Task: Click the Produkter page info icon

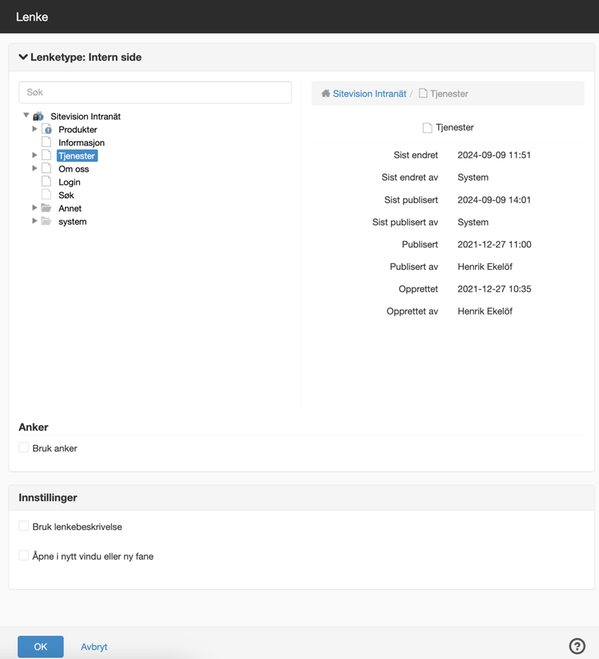Action: click(47, 129)
